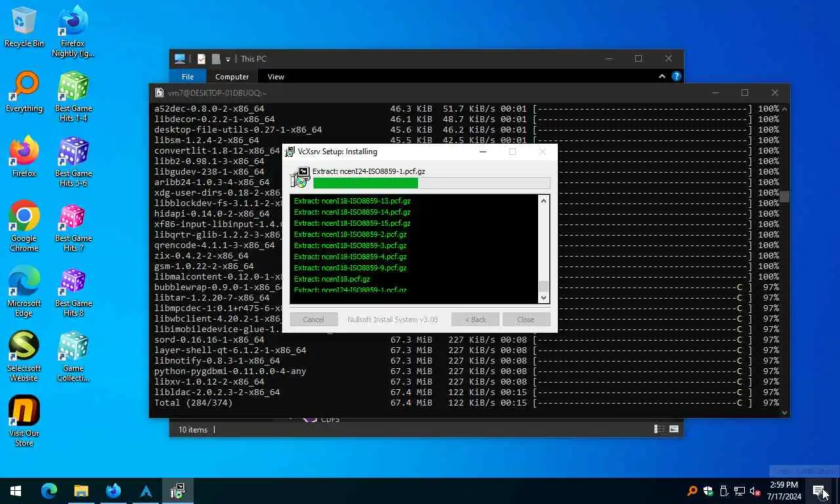Open the network status tray icon
This screenshot has width=840, height=504.
pyautogui.click(x=740, y=491)
